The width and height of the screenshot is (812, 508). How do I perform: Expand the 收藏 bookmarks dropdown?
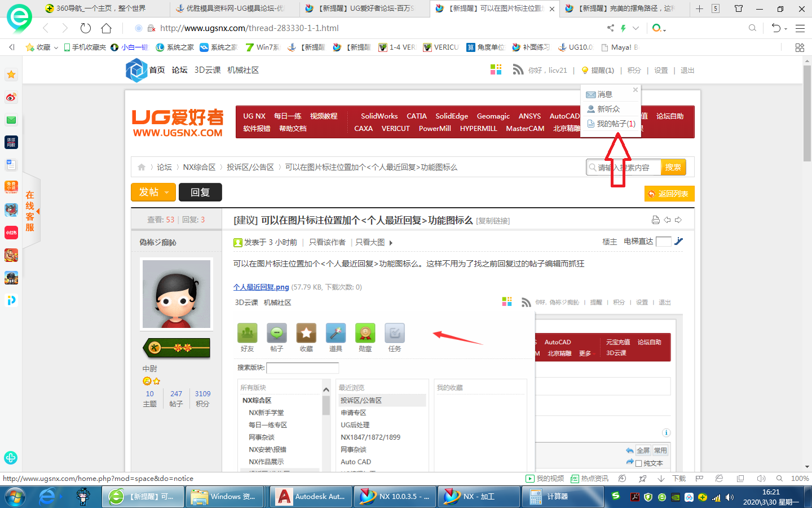(x=56, y=47)
